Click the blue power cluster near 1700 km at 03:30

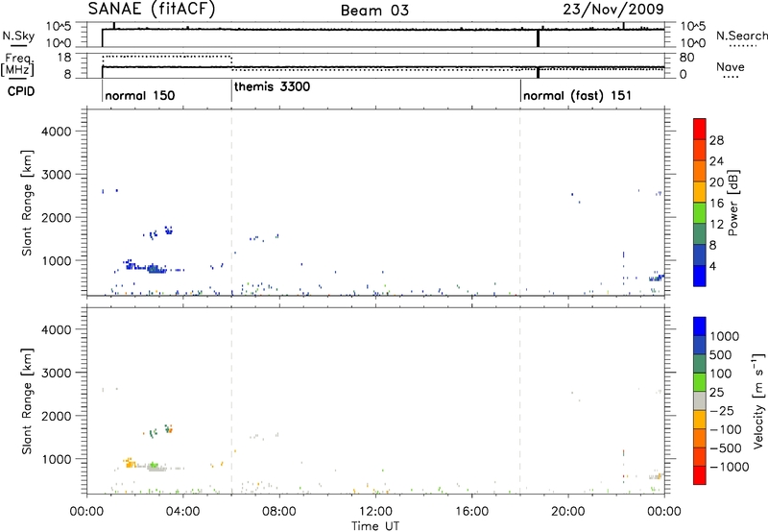pyautogui.click(x=169, y=230)
